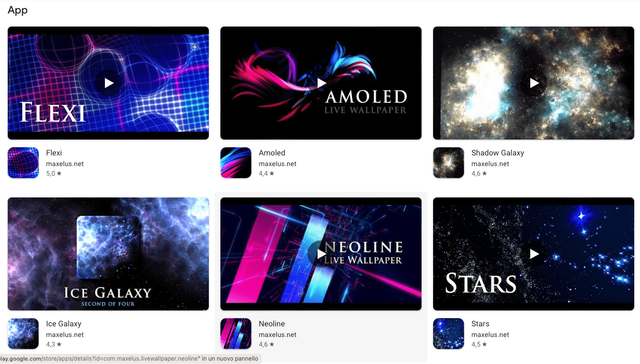The width and height of the screenshot is (640, 364).
Task: Play the Neoline Live Wallpaper video
Action: tap(321, 254)
